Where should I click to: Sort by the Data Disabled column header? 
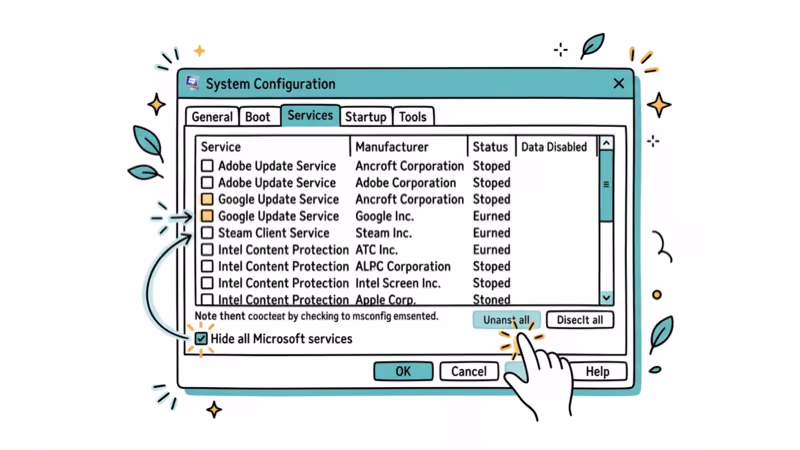point(556,147)
